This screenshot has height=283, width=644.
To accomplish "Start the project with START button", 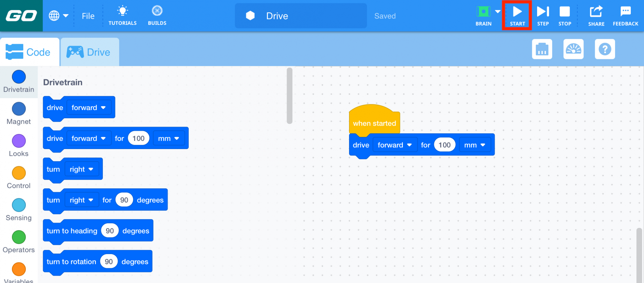I will 517,15.
